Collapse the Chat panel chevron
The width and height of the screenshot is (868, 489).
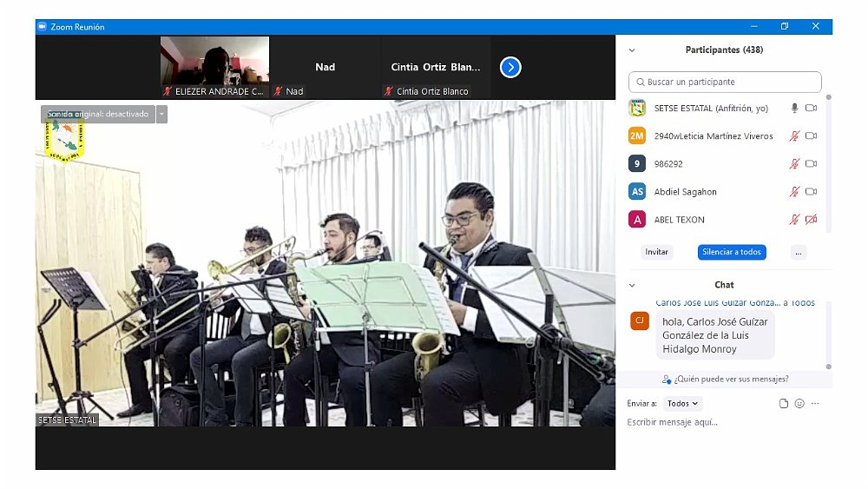click(x=632, y=285)
